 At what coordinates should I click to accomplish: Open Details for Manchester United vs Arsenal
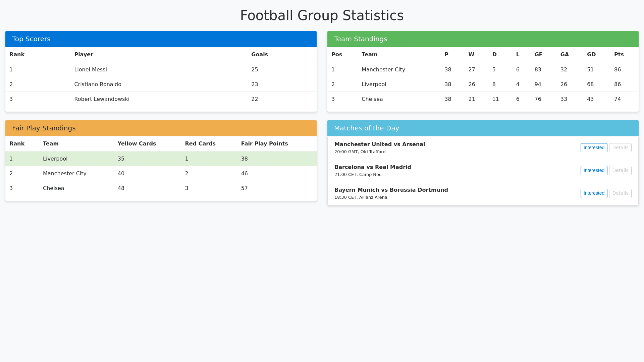[x=620, y=148]
